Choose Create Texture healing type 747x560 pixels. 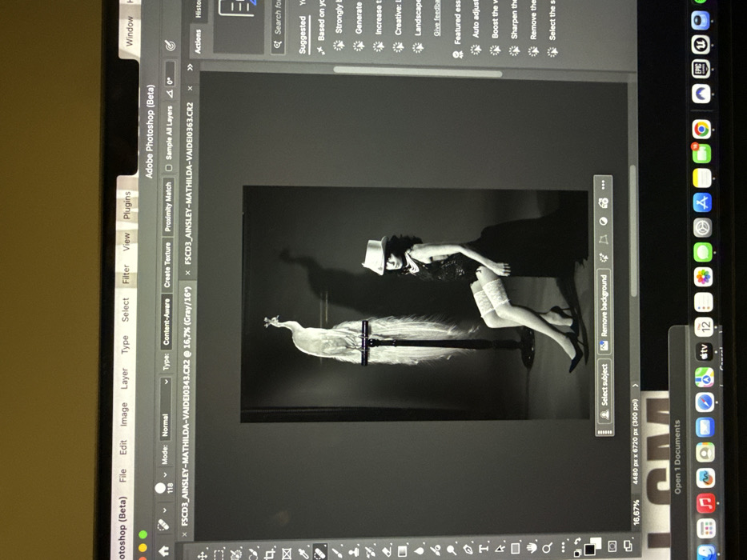[167, 265]
